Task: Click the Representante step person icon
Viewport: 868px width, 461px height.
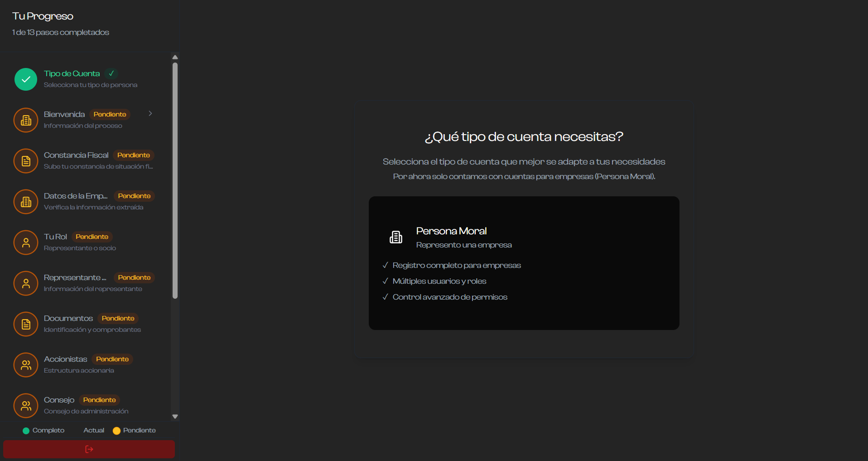Action: [x=26, y=283]
